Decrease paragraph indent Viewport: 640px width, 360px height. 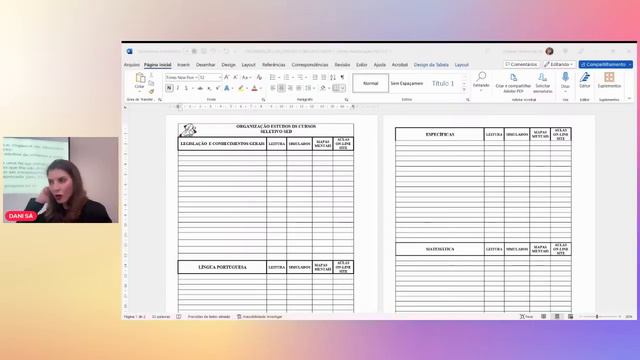[x=315, y=77]
